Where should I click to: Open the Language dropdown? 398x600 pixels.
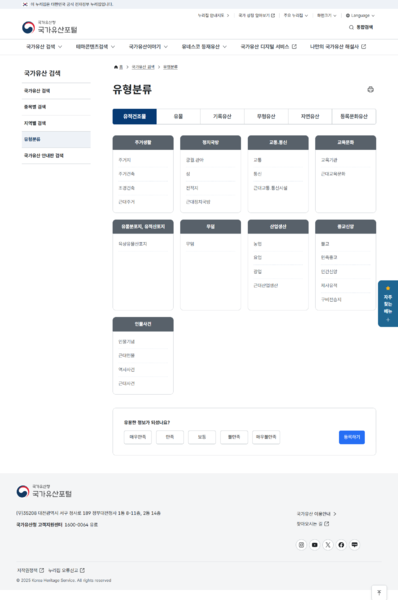(360, 16)
